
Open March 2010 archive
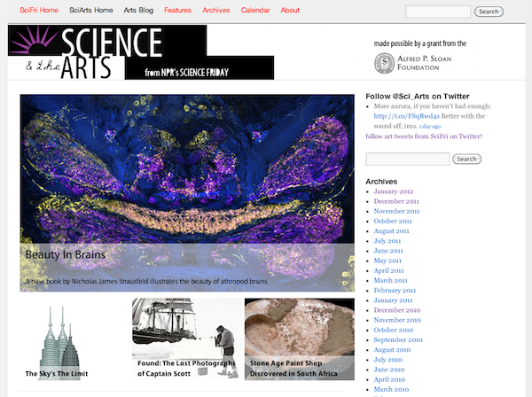coord(391,389)
